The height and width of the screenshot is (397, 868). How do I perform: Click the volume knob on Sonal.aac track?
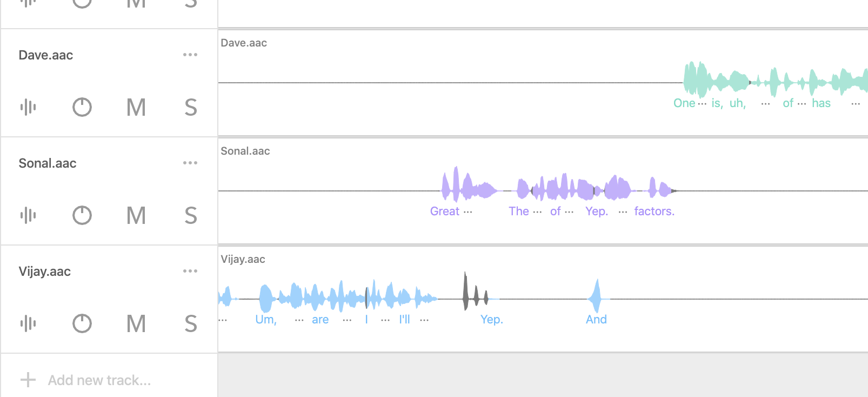(82, 215)
